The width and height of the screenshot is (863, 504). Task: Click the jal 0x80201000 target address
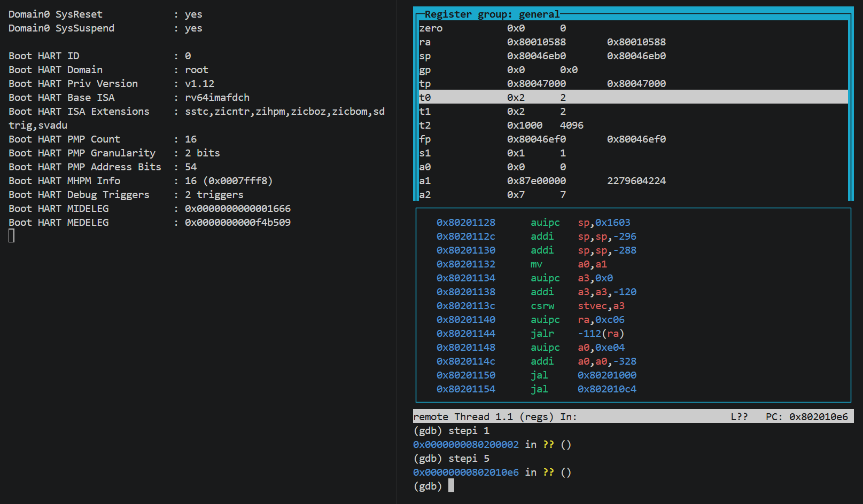[x=607, y=375]
